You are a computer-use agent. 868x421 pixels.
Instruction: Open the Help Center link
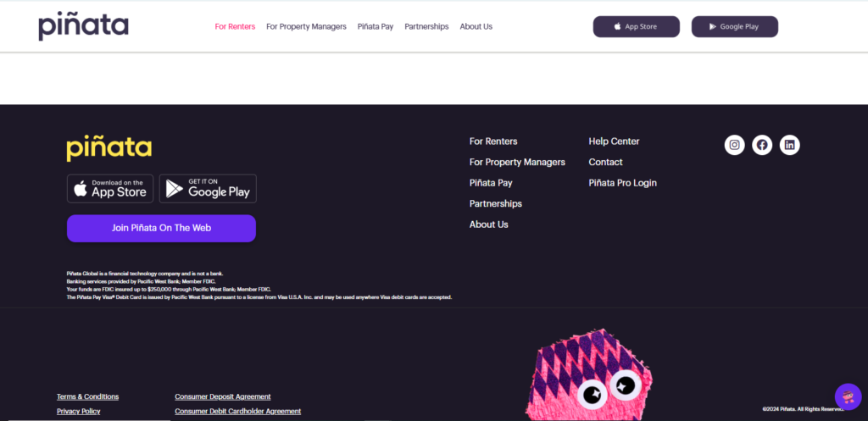(x=614, y=141)
